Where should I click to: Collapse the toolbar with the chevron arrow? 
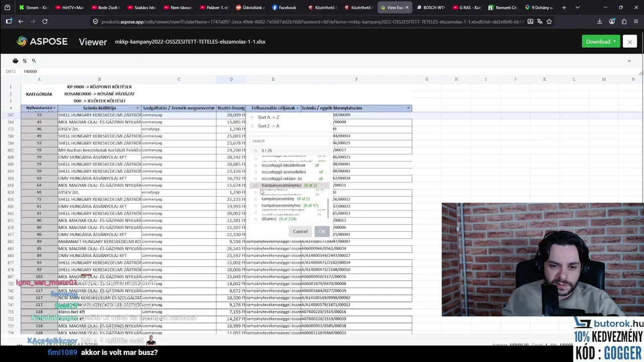629,61
